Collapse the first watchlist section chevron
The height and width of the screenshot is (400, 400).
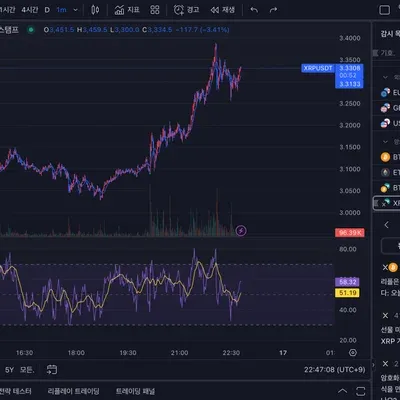click(x=385, y=77)
